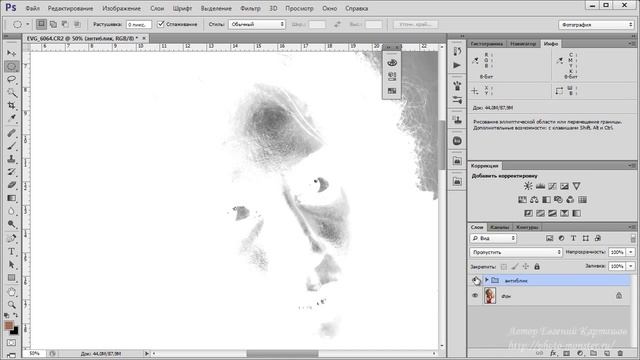
Task: Open the Фильтр menu
Action: [x=250, y=8]
